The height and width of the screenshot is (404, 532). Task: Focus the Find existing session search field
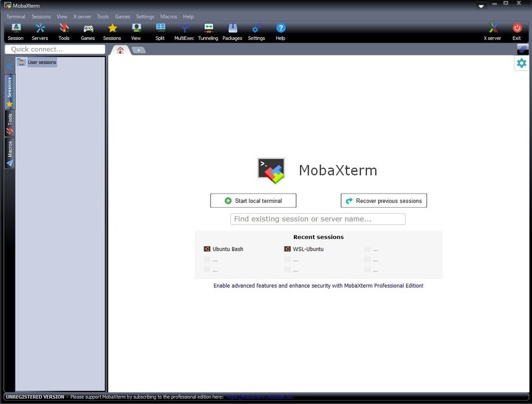pos(318,219)
